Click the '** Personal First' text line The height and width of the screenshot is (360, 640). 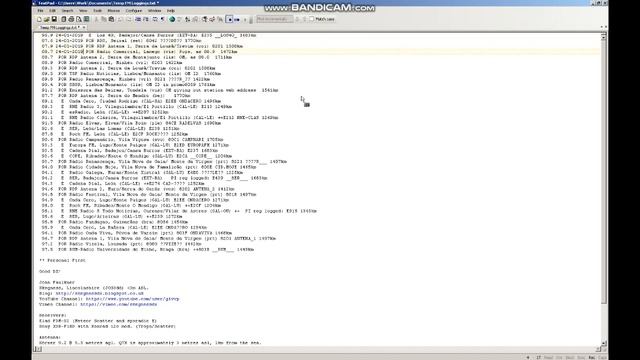[62, 260]
